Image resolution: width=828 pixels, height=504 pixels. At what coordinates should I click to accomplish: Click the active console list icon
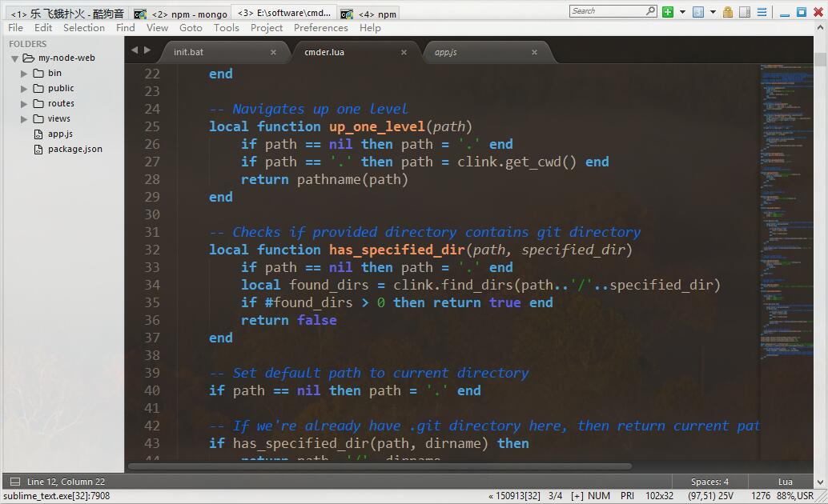coord(698,12)
